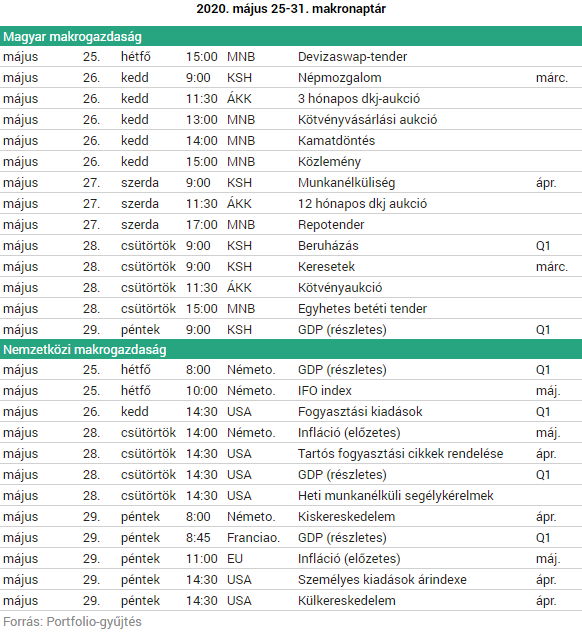This screenshot has height=633, width=582.
Task: Select Tartós fogyasztási cikkek rendelése row
Action: point(291,453)
